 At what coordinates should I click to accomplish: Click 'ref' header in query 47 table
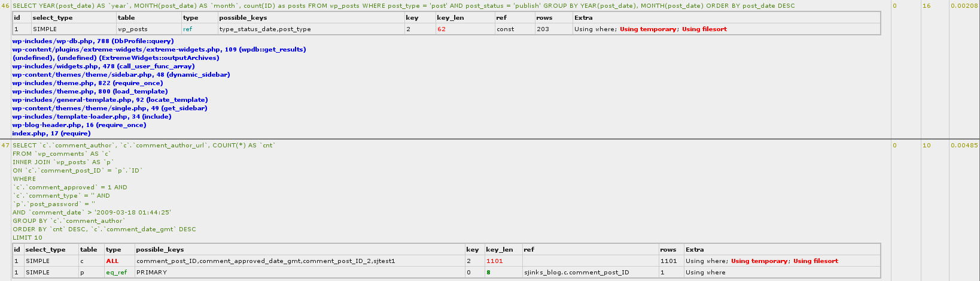(x=529, y=250)
